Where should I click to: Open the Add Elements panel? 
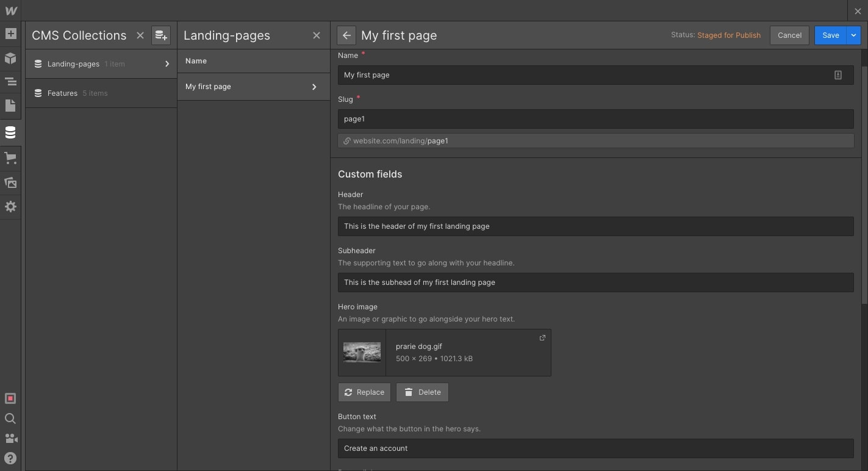tap(10, 34)
